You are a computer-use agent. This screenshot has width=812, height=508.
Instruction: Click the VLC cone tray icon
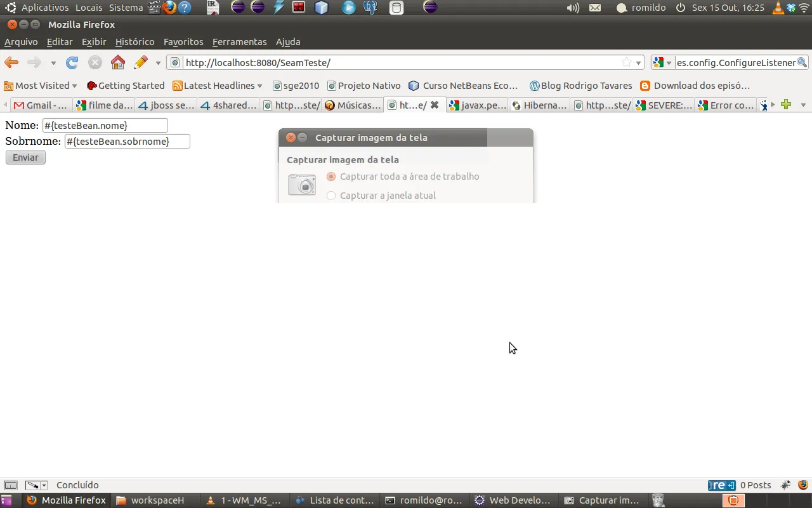(x=779, y=8)
